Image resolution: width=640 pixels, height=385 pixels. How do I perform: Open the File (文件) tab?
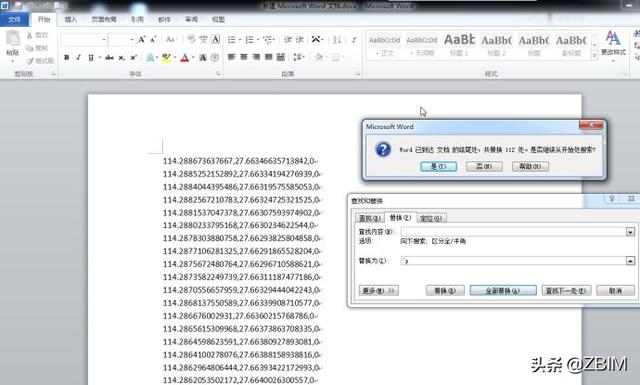coord(14,20)
